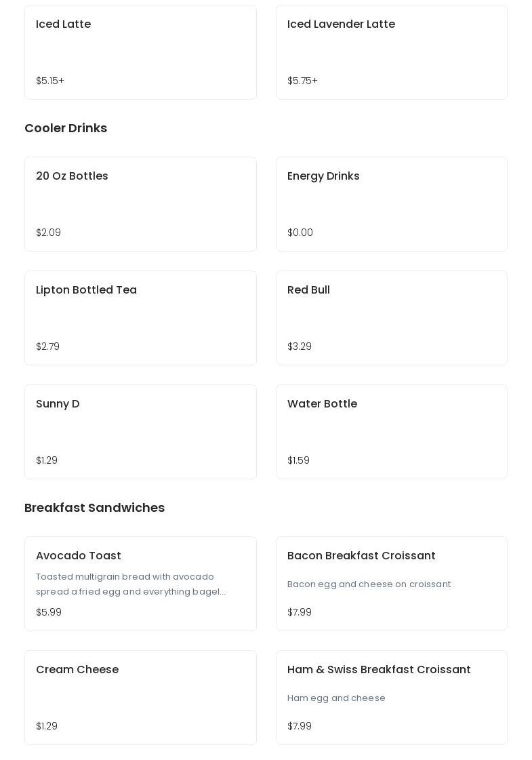Select the Cream Cheese item

coord(140,698)
